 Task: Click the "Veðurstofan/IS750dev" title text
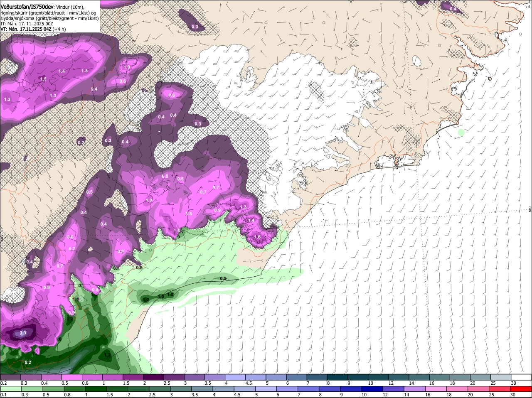(26, 7)
